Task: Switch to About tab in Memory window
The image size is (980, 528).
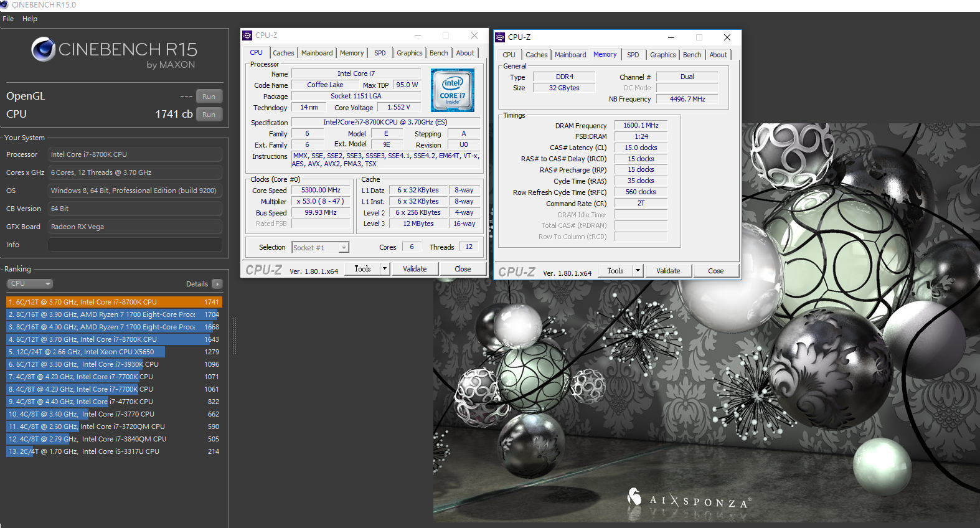Action: [719, 55]
